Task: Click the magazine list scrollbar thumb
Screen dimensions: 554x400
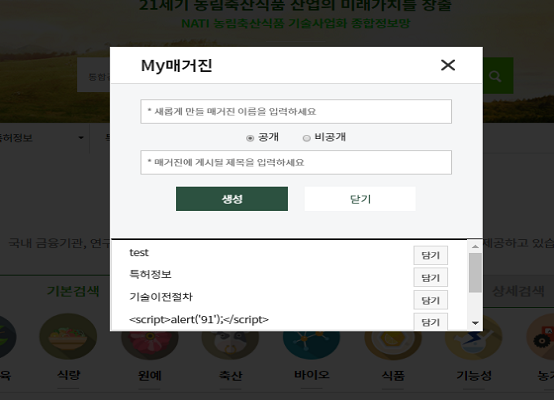Action: click(x=475, y=273)
